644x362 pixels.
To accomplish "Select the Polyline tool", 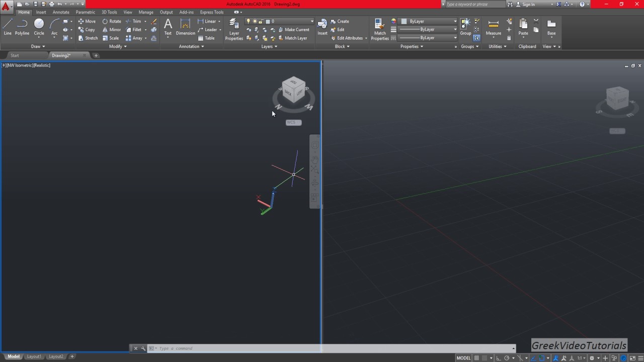I will click(22, 27).
